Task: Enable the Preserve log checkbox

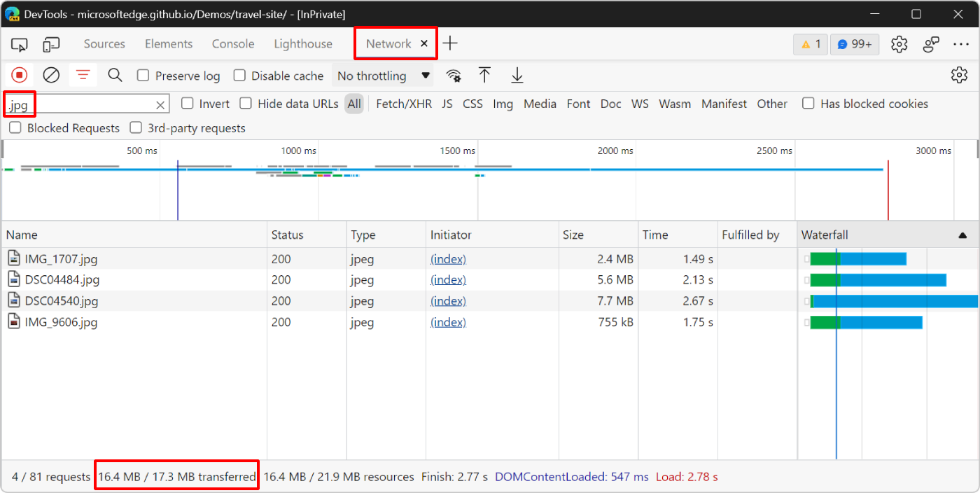Action: [x=144, y=75]
